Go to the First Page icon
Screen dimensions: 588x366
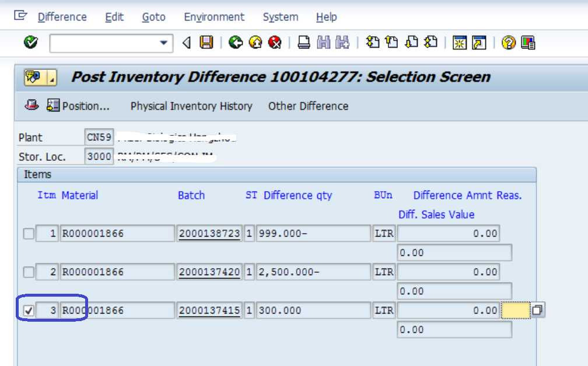coord(372,42)
